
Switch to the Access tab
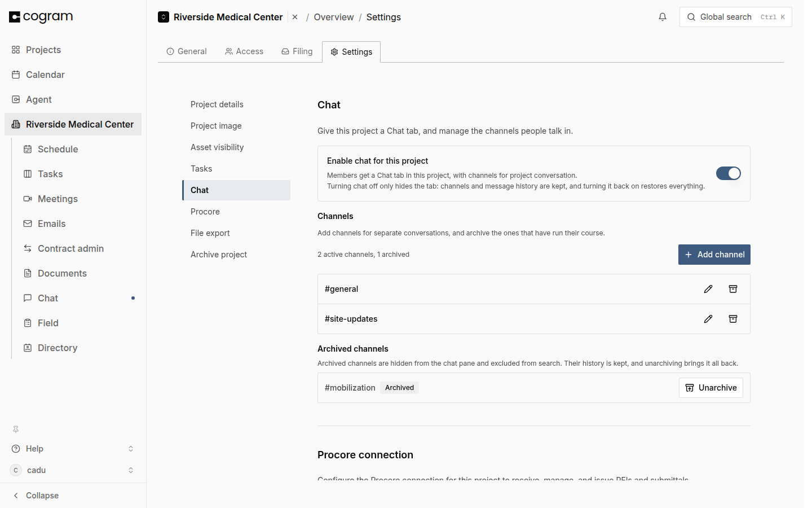(x=244, y=51)
